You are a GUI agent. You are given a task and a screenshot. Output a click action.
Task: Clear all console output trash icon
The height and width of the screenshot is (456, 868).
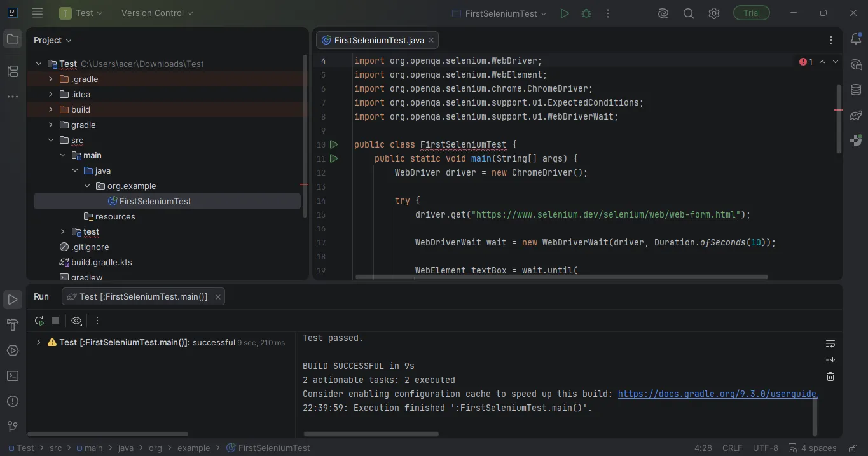pos(830,377)
